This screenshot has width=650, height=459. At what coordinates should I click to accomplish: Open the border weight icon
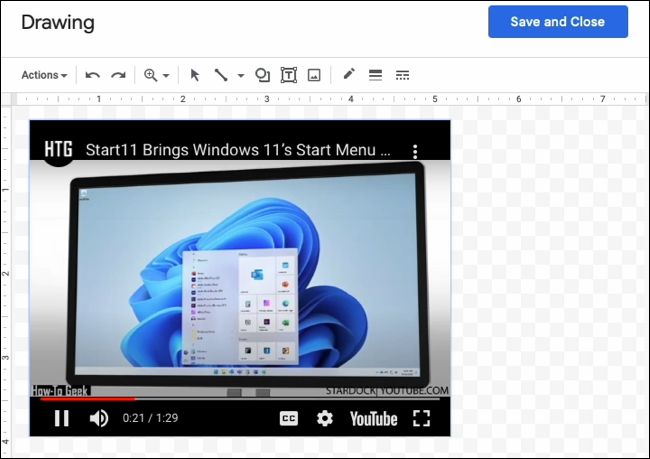click(376, 75)
